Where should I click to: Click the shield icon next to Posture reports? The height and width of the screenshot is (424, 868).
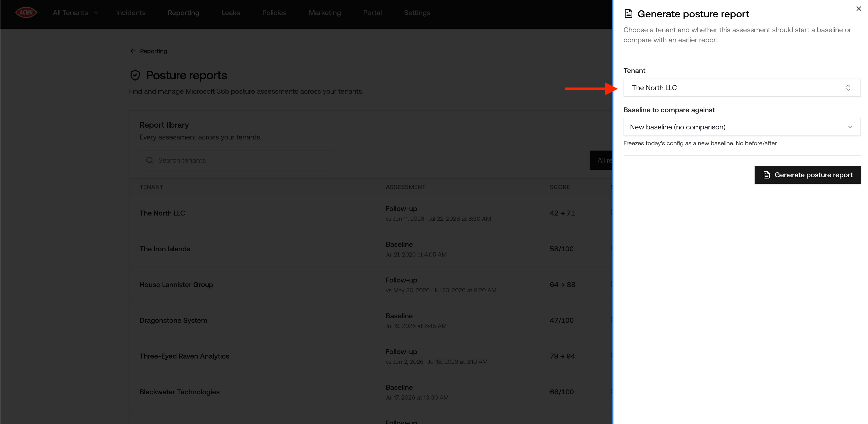pos(135,75)
